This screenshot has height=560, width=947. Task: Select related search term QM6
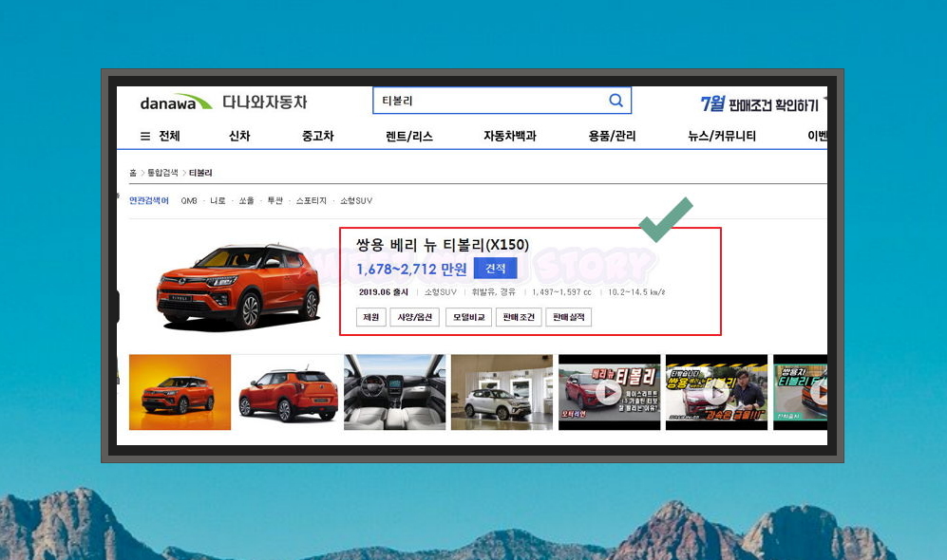[189, 200]
